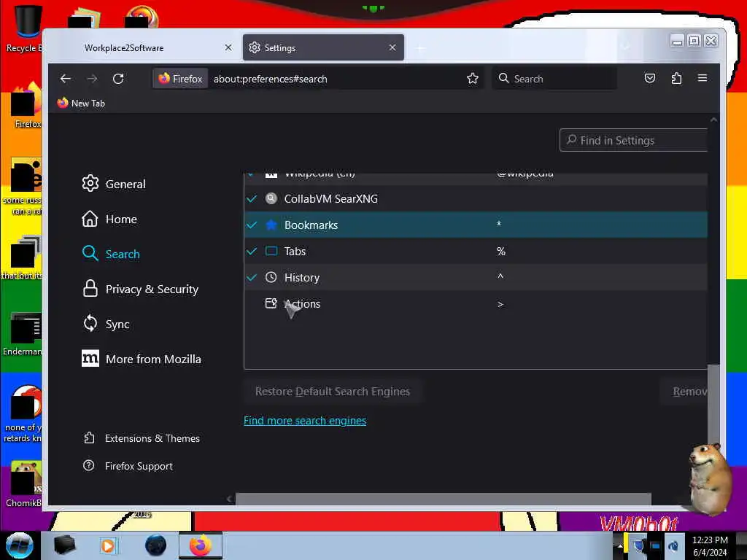The width and height of the screenshot is (747, 560).
Task: Uncheck the CollabVM SearXNG engine checkmark
Action: (252, 198)
